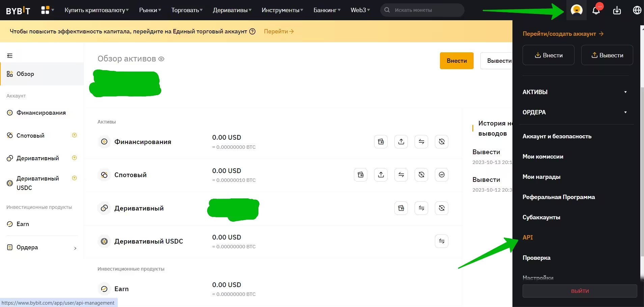
Task: Click Перейти/создать аккаунт link
Action: (x=563, y=34)
